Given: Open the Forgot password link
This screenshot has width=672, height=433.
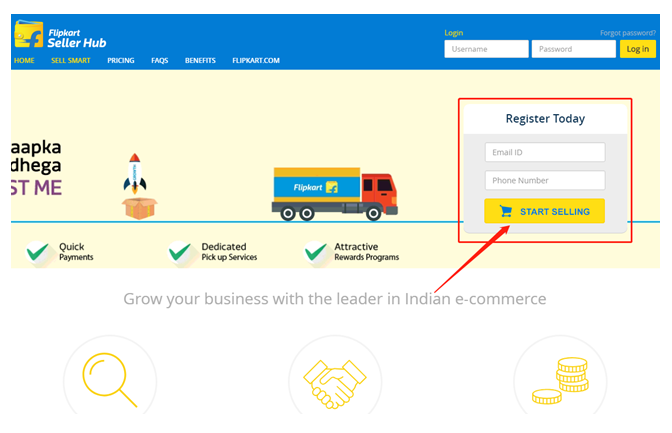Looking at the screenshot, I should [628, 33].
